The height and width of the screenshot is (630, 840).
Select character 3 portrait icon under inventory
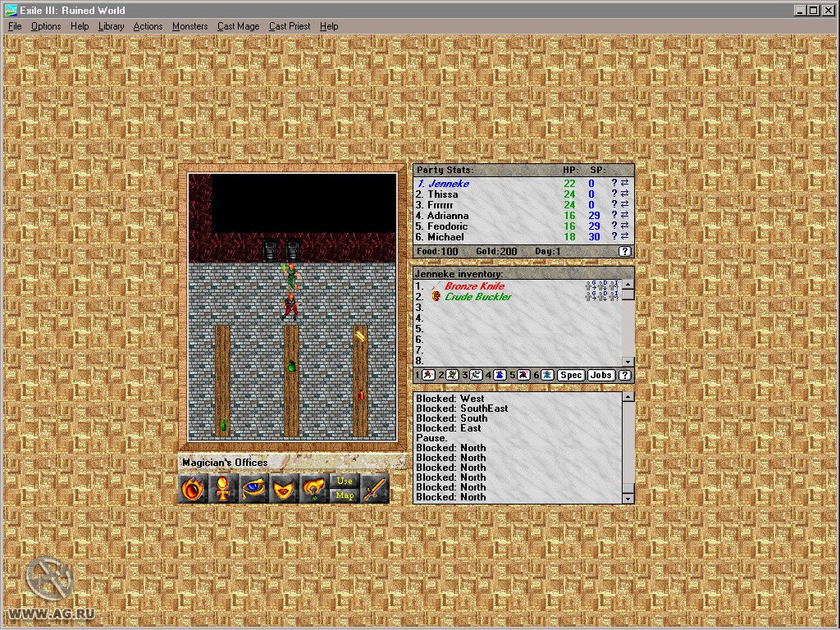pyautogui.click(x=476, y=375)
